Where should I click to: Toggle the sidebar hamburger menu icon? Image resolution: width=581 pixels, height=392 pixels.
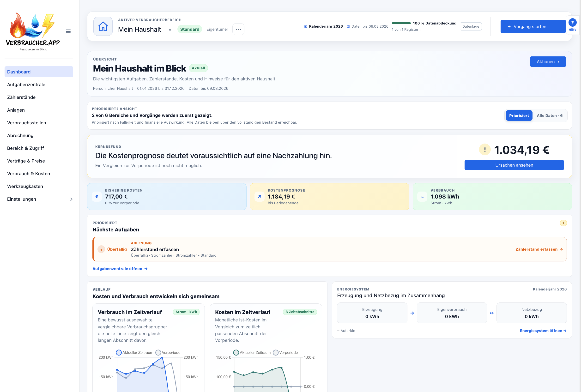[68, 31]
